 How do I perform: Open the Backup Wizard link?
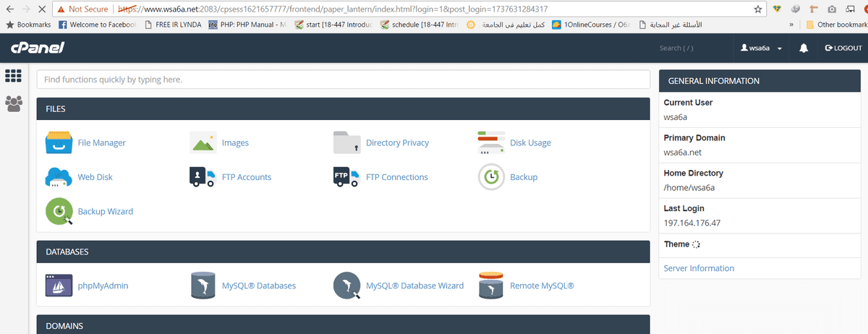point(106,211)
